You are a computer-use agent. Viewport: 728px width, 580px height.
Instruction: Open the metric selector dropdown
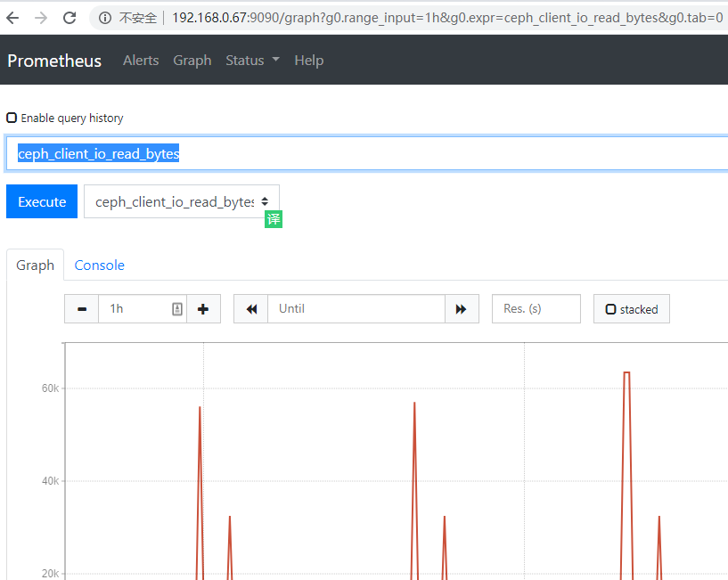[x=182, y=201]
